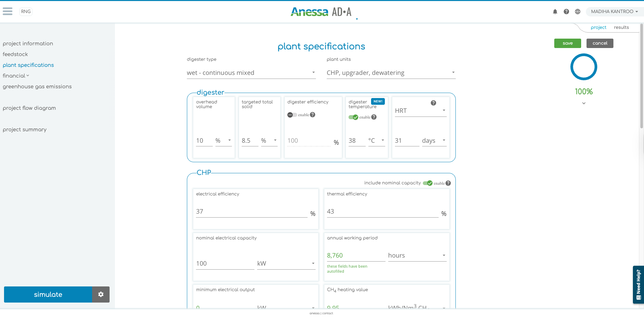
Task: Go to feedstock section
Action: coord(15,54)
